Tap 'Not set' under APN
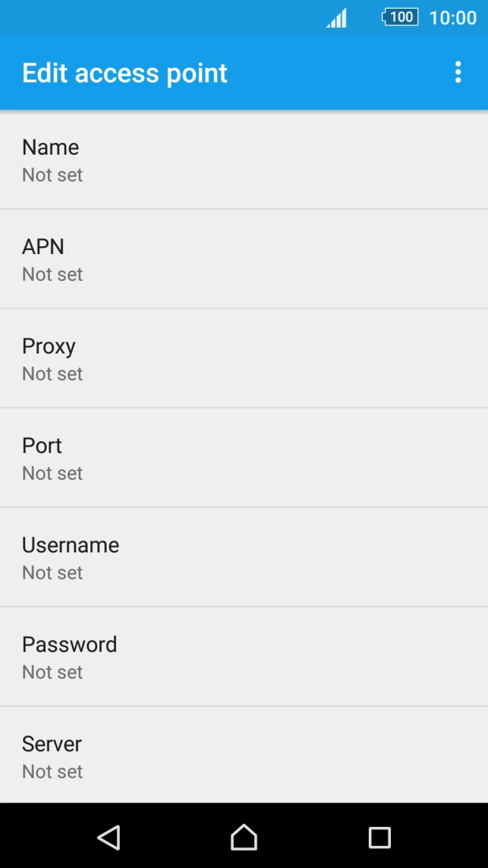Screen dimensions: 488x868 (52, 275)
